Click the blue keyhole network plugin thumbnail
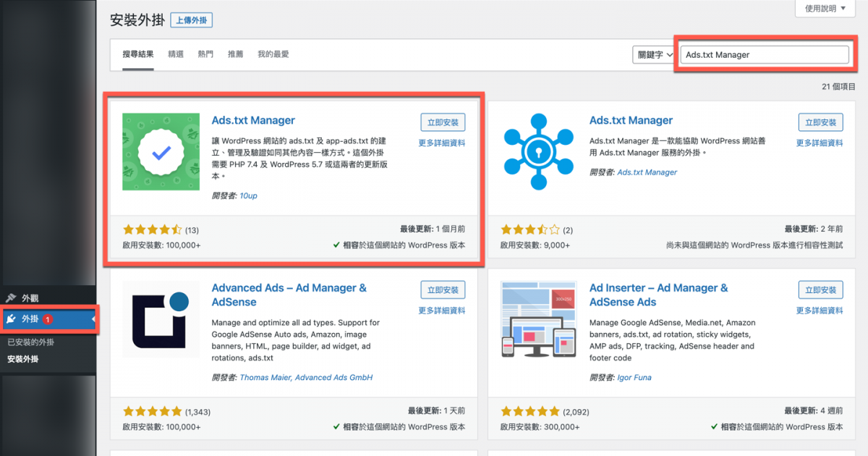868x456 pixels. tap(539, 152)
